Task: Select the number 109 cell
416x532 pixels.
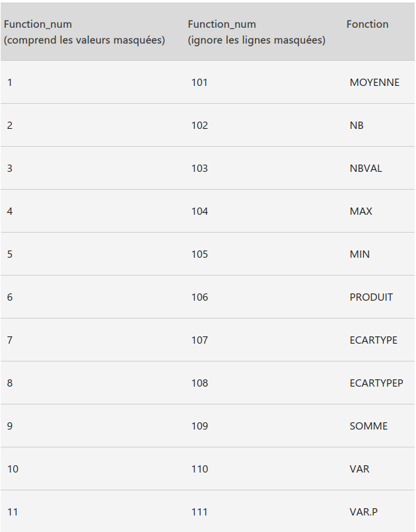Action: [x=199, y=426]
